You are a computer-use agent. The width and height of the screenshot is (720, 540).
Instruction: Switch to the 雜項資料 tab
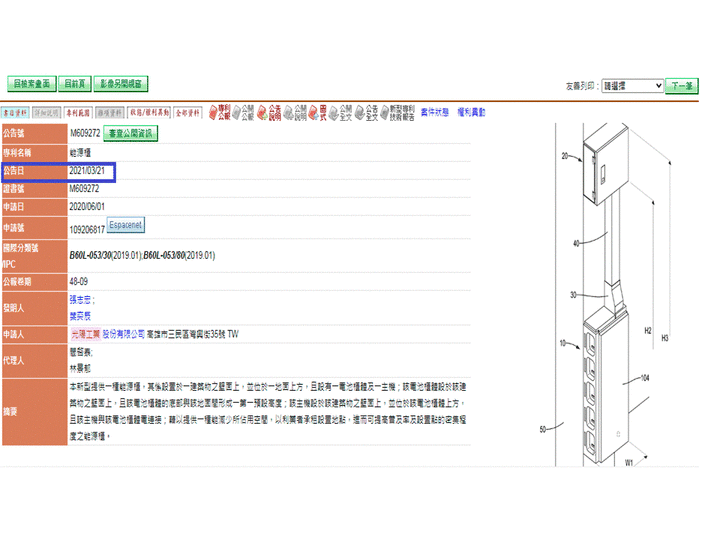[109, 112]
